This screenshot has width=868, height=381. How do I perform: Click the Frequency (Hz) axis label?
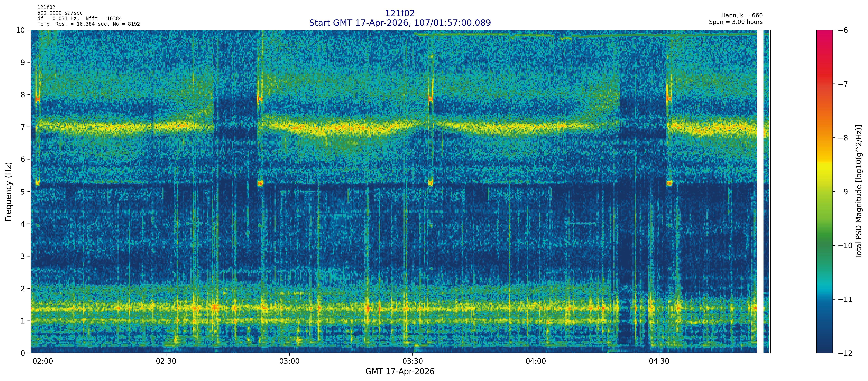click(9, 192)
